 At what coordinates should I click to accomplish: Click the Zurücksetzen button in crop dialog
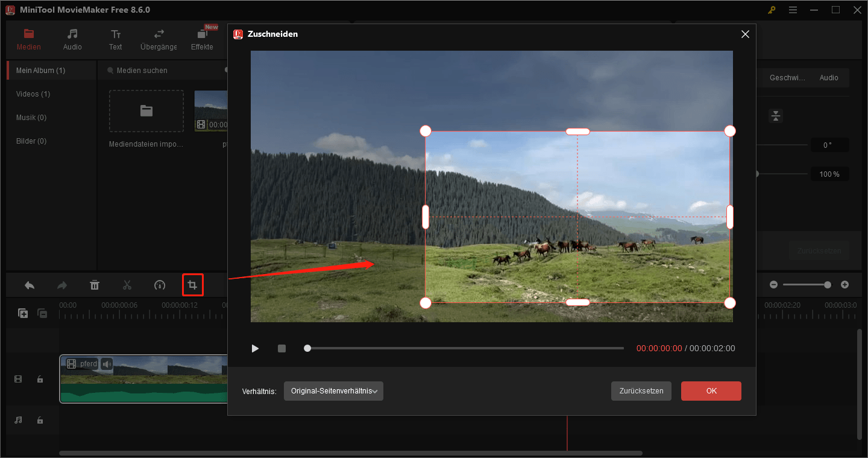[x=641, y=391]
